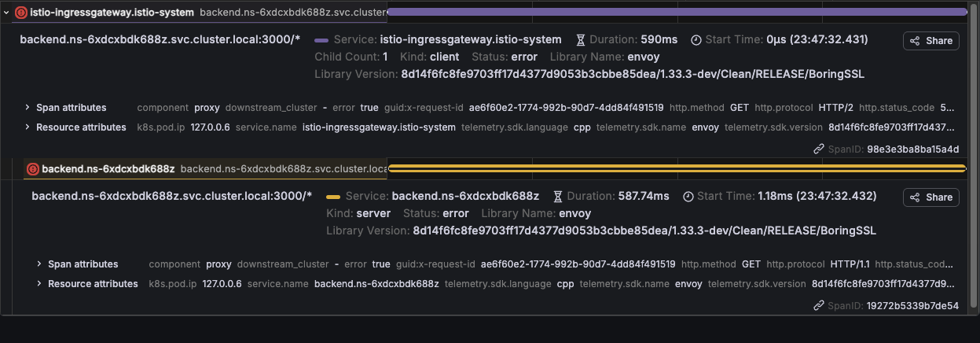
Task: Click error icon on istio-ingressgateway span row
Action: (x=21, y=13)
